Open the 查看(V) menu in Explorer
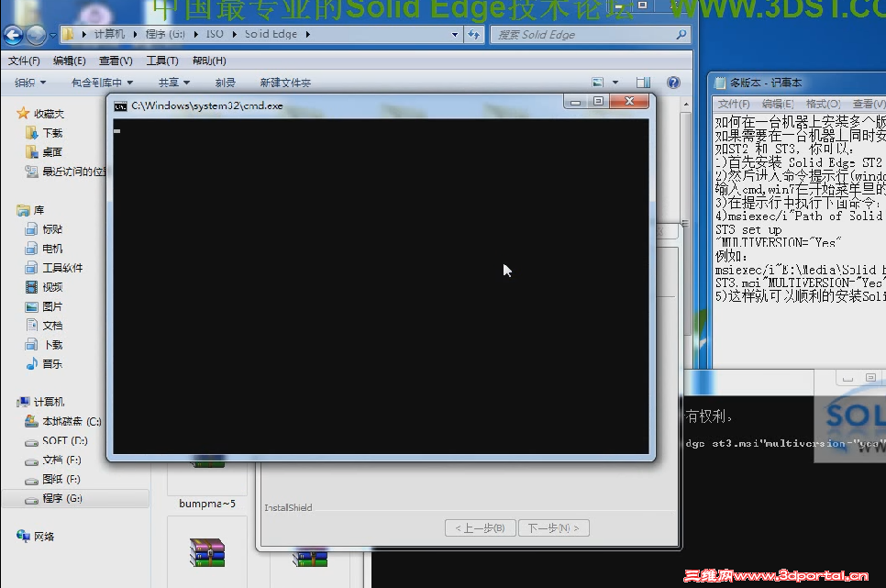 (116, 61)
